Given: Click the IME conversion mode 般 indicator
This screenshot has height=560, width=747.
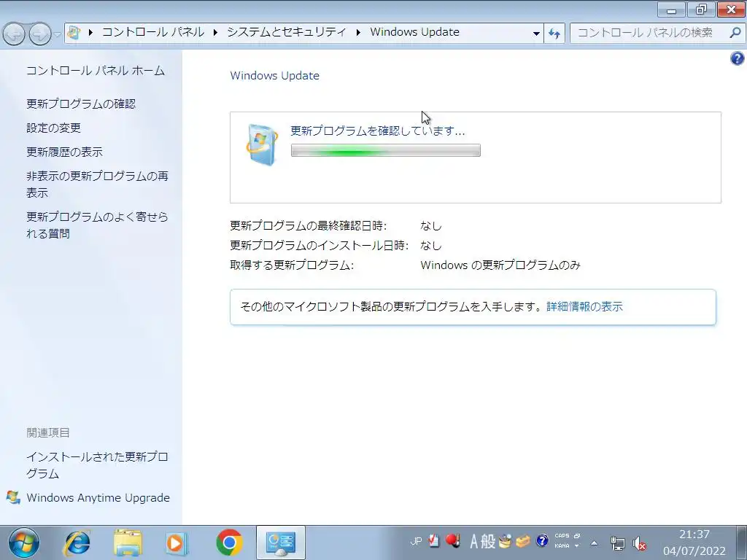Looking at the screenshot, I should pyautogui.click(x=488, y=542).
